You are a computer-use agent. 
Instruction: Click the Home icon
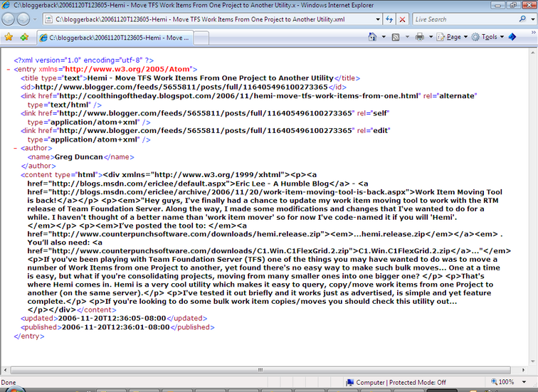373,37
